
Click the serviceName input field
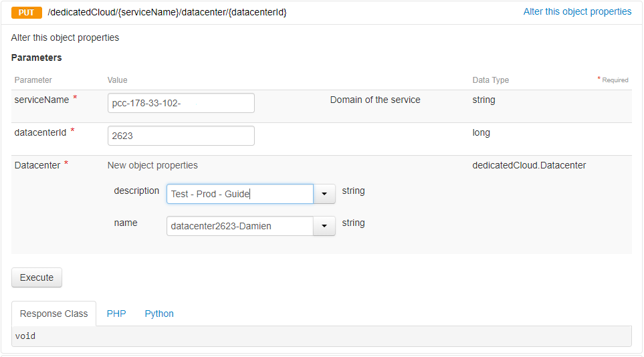pos(181,103)
